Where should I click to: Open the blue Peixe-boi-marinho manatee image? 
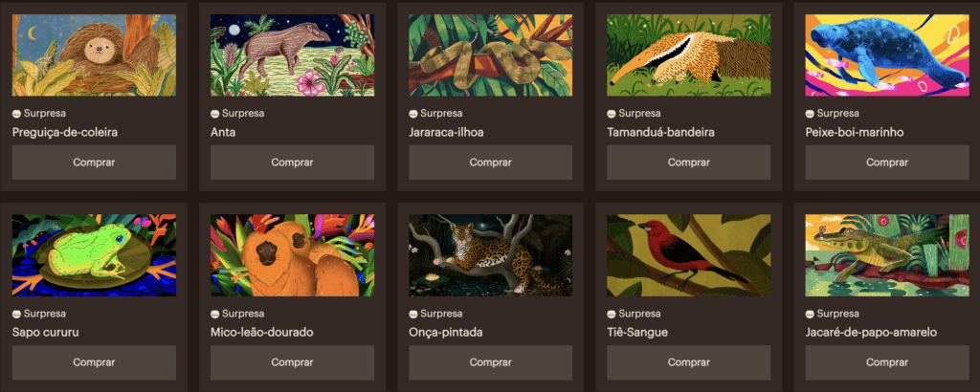(x=887, y=54)
